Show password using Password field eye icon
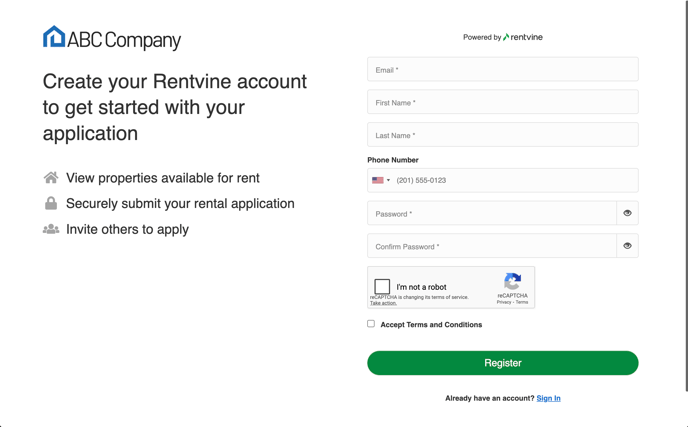This screenshot has width=688, height=427. pos(627,213)
